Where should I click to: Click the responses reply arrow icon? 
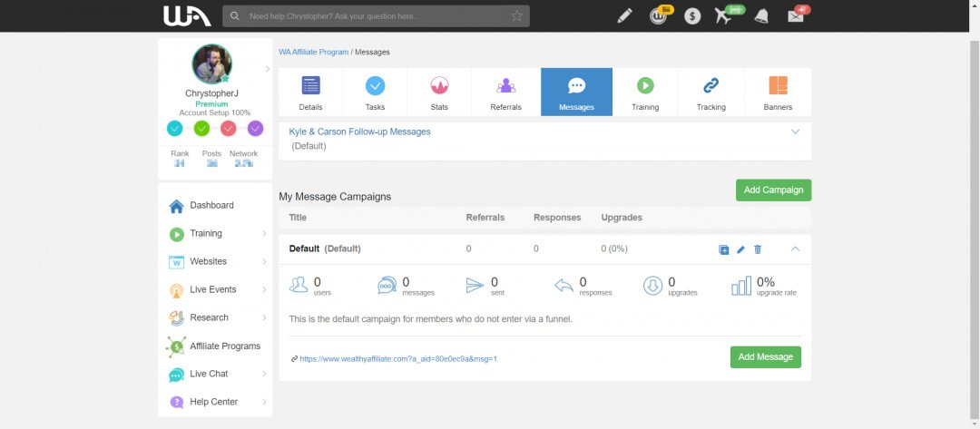click(x=563, y=286)
